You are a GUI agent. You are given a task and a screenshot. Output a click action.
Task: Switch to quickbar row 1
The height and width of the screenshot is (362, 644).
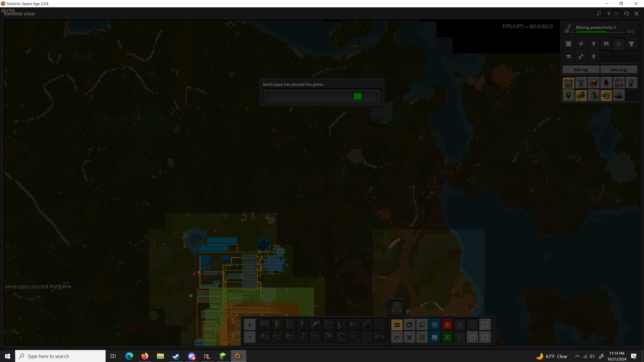250,338
